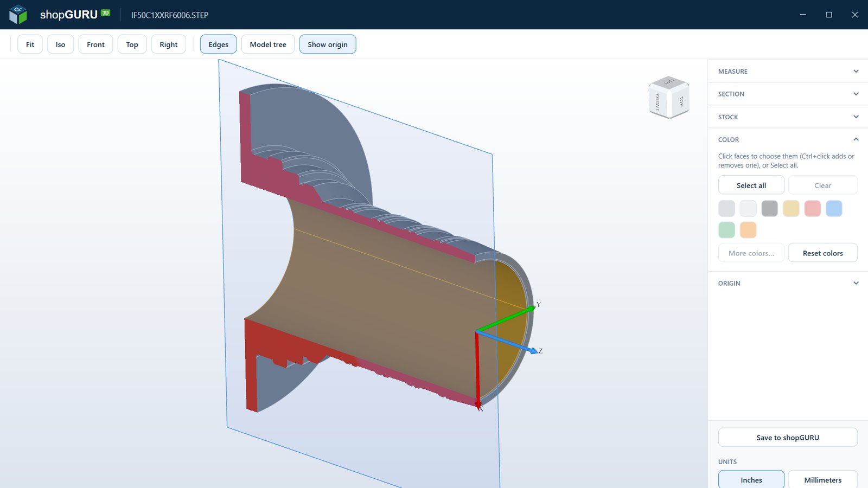This screenshot has height=488, width=868.
Task: Pick the dark gray color swatch
Action: (x=769, y=208)
